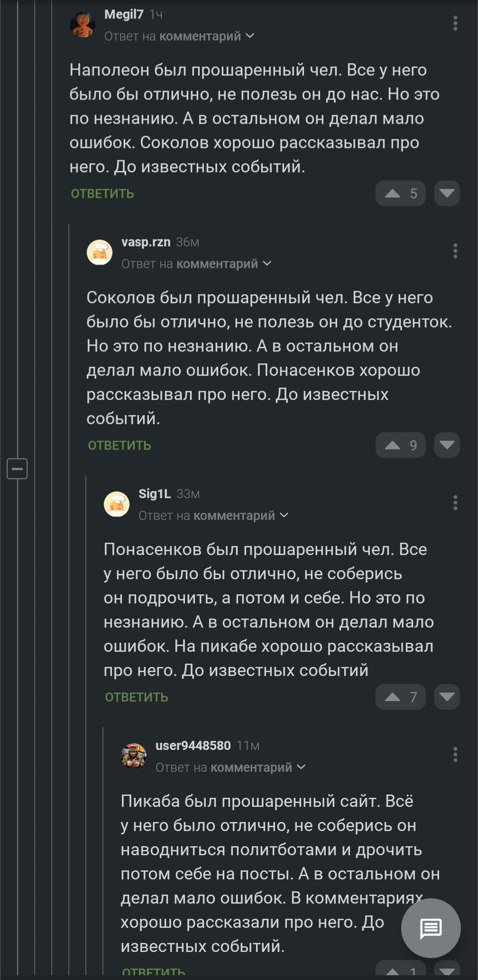Screen dimensions: 478x980
Task: Tap the floating write-comment button
Action: [x=431, y=928]
